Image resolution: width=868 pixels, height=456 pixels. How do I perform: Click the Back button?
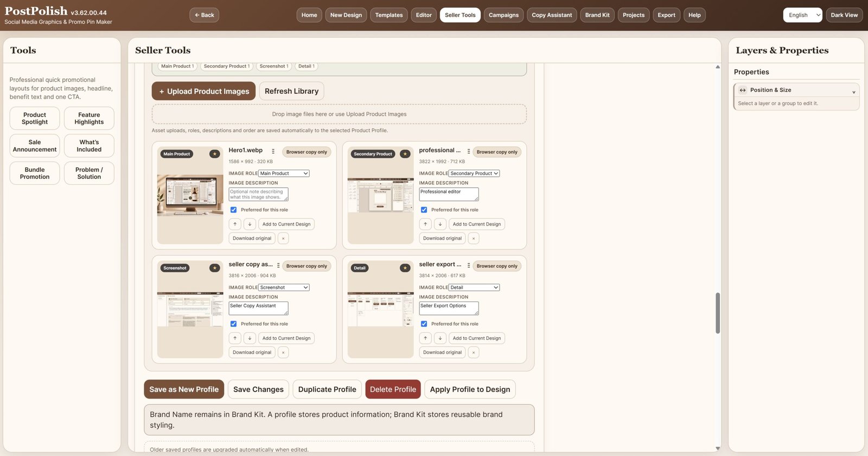click(204, 15)
